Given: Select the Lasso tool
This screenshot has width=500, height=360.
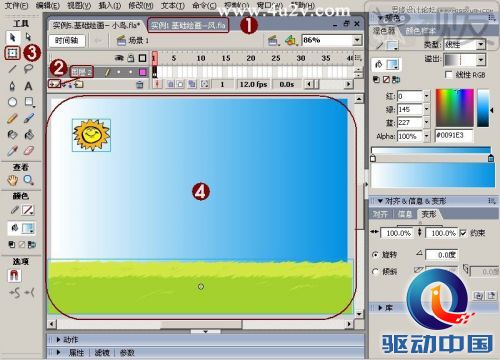Looking at the screenshot, I should [29, 69].
